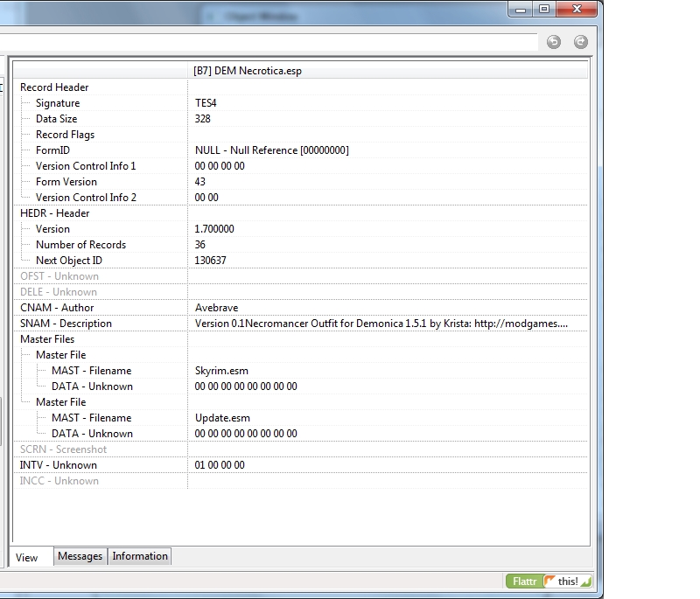Image resolution: width=700 pixels, height=599 pixels.
Task: Click the Skyrim.esm filename value
Action: coord(221,371)
